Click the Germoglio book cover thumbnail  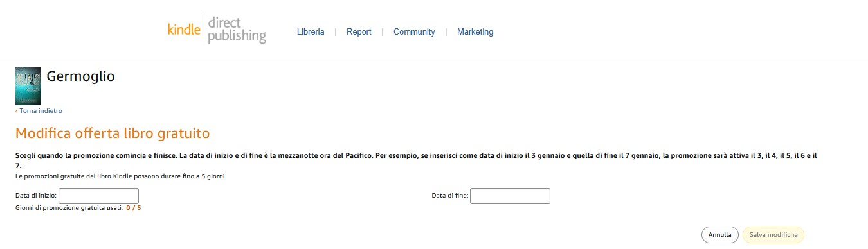28,86
